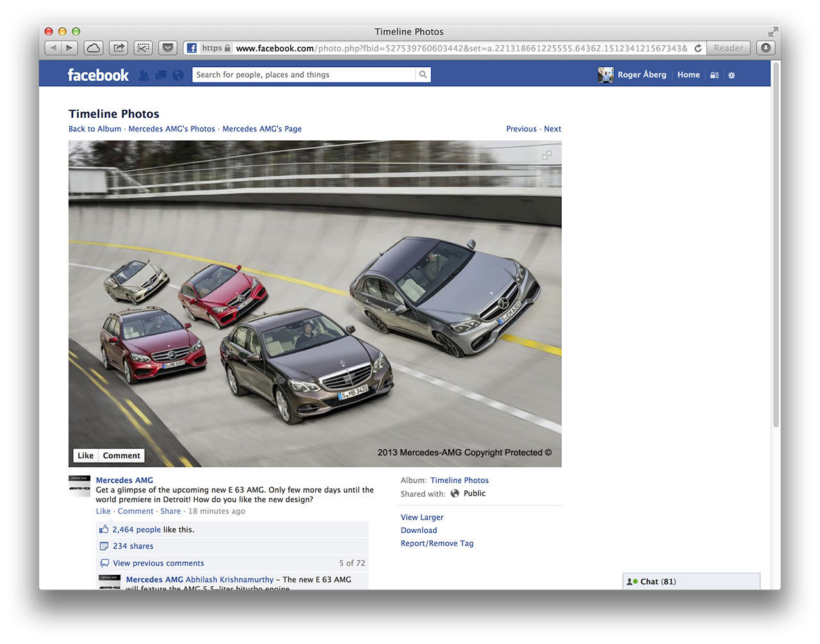
Task: Click the Download link
Action: (x=418, y=530)
